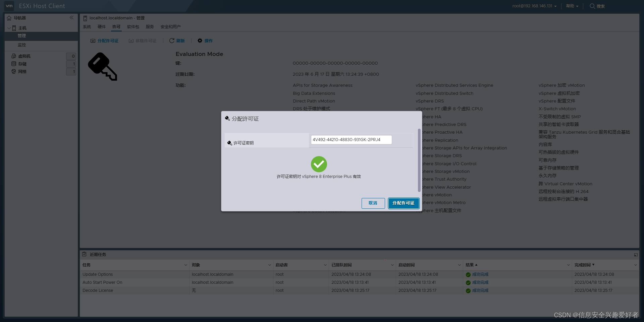Viewport: 644px width, 322px height.
Task: Open the 帮助 help dropdown
Action: coord(572,6)
